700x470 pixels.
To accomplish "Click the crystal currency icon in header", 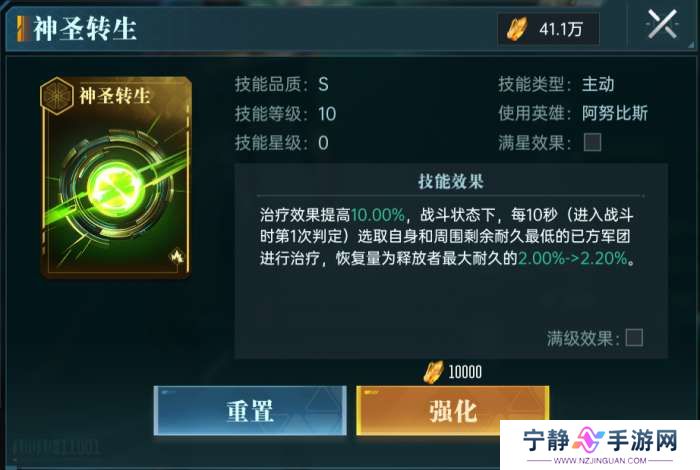I will (x=517, y=29).
